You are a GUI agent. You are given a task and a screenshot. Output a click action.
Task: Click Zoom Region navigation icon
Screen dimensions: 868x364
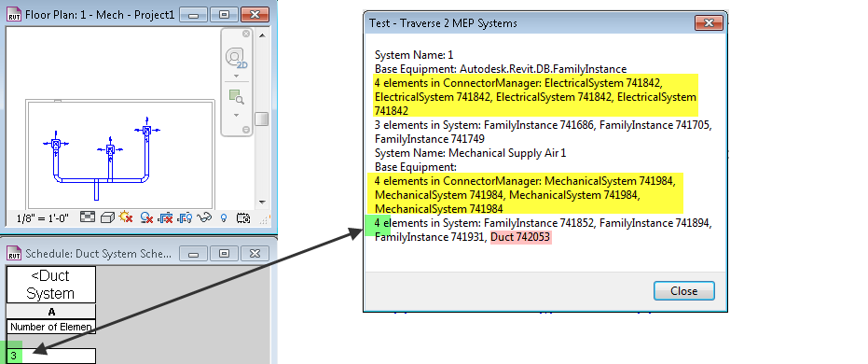coord(237,97)
